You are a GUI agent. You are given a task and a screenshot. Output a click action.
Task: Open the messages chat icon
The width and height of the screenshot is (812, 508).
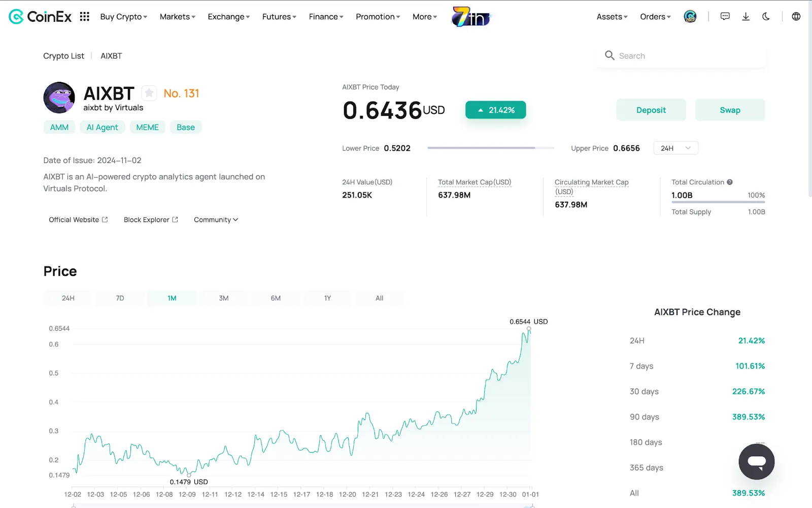725,17
